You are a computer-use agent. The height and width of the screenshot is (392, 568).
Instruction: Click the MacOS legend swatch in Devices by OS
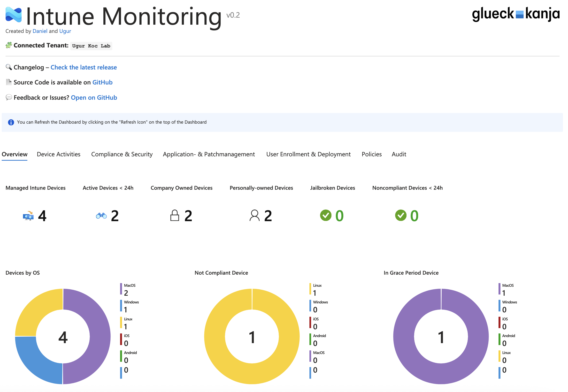click(120, 289)
